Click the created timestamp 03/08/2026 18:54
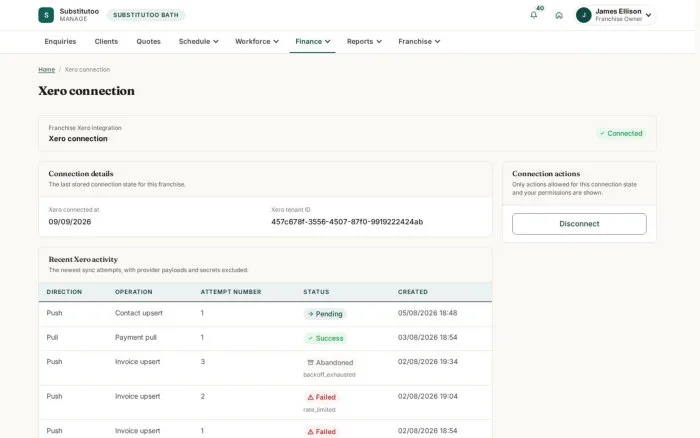Screen dimensions: 700x438 click(x=427, y=337)
